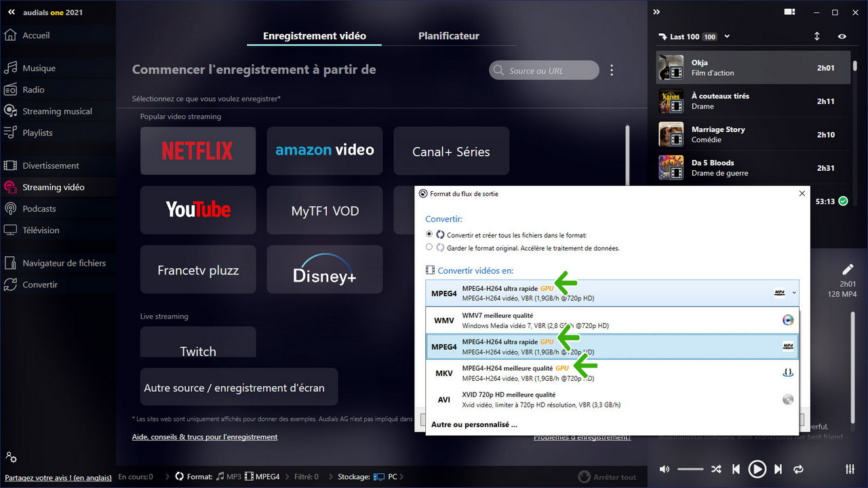Choose the WMV WMV7 meilleure qualité option
Viewport: 868px width, 488px height.
pyautogui.click(x=612, y=321)
